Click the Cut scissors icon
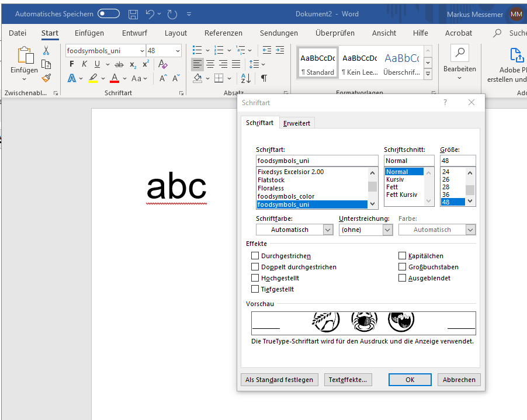The height and width of the screenshot is (420, 527). coord(46,50)
